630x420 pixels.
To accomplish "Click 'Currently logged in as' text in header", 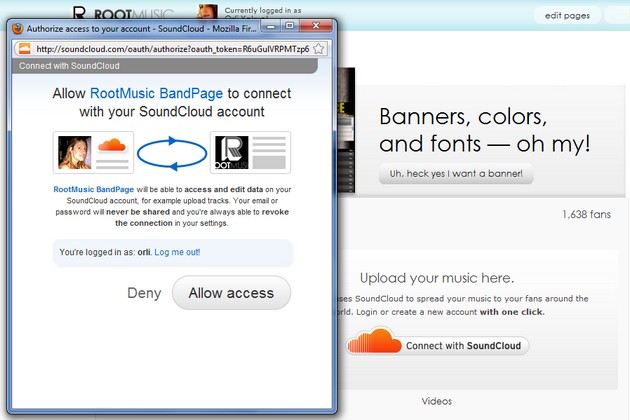I will click(x=263, y=10).
